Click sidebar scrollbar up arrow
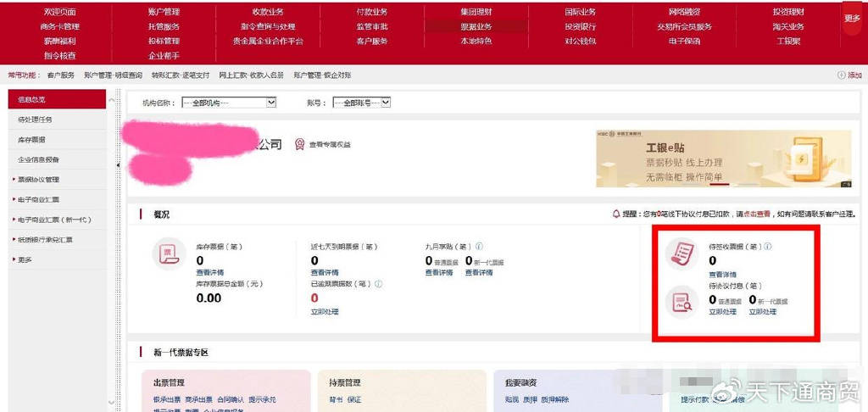The height and width of the screenshot is (412, 868). pyautogui.click(x=111, y=101)
